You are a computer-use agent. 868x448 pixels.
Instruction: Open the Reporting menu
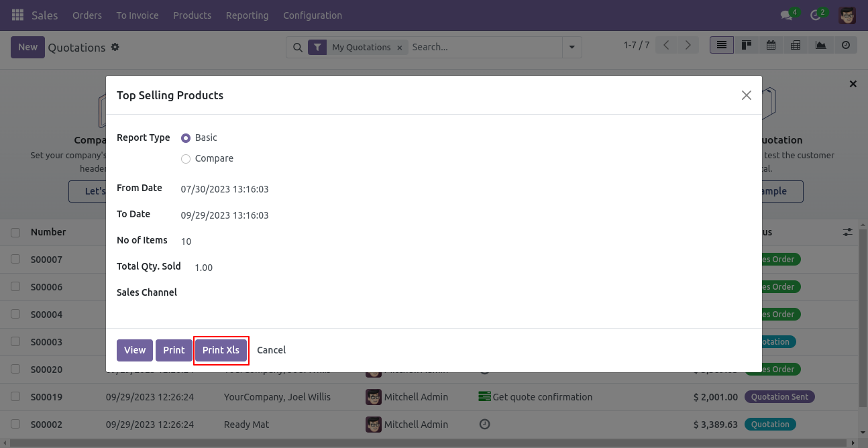click(247, 15)
